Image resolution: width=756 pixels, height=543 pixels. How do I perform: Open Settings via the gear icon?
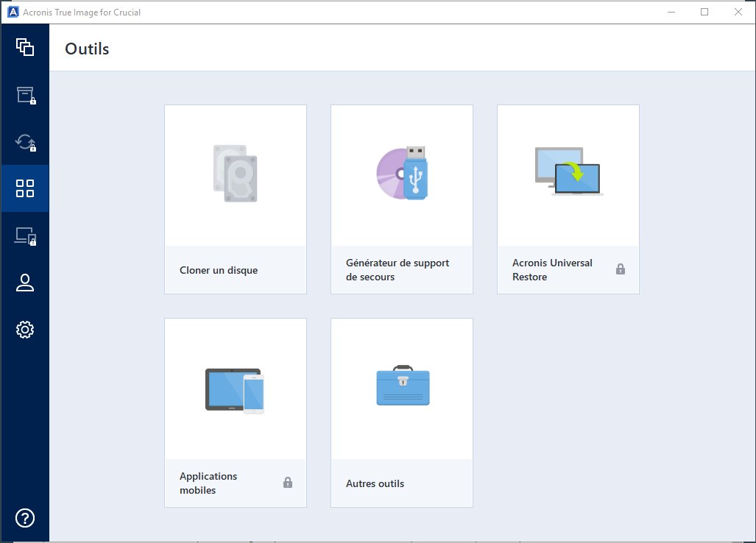pos(25,330)
